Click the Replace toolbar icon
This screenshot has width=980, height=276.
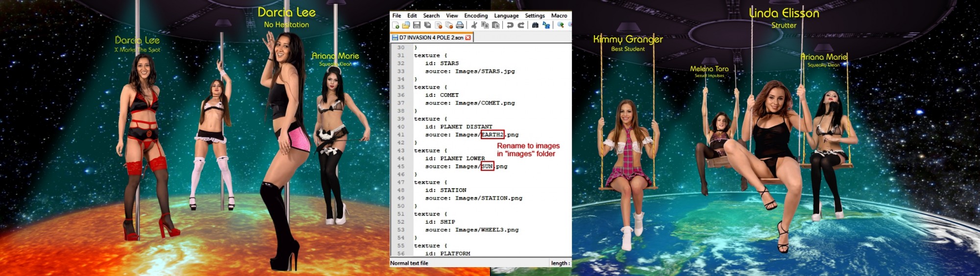546,25
